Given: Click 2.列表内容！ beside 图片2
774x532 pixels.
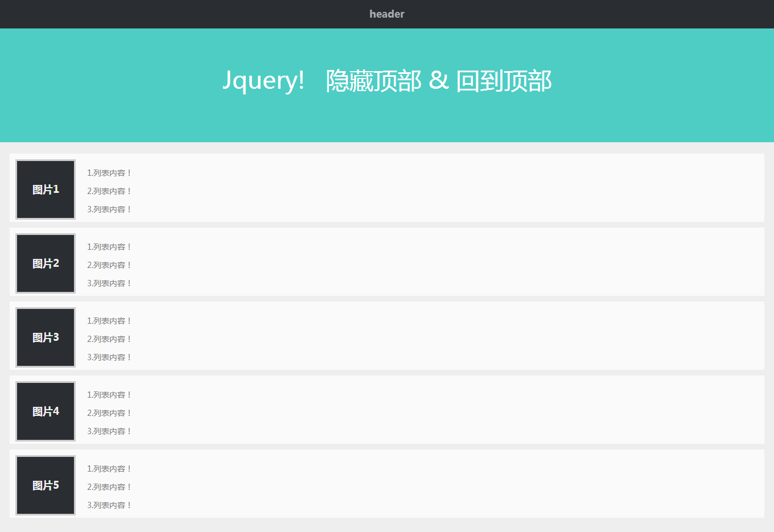Looking at the screenshot, I should coord(109,265).
